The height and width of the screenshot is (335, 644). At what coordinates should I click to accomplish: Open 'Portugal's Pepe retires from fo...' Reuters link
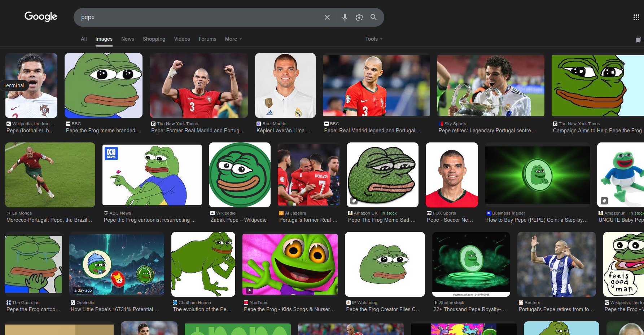(556, 309)
